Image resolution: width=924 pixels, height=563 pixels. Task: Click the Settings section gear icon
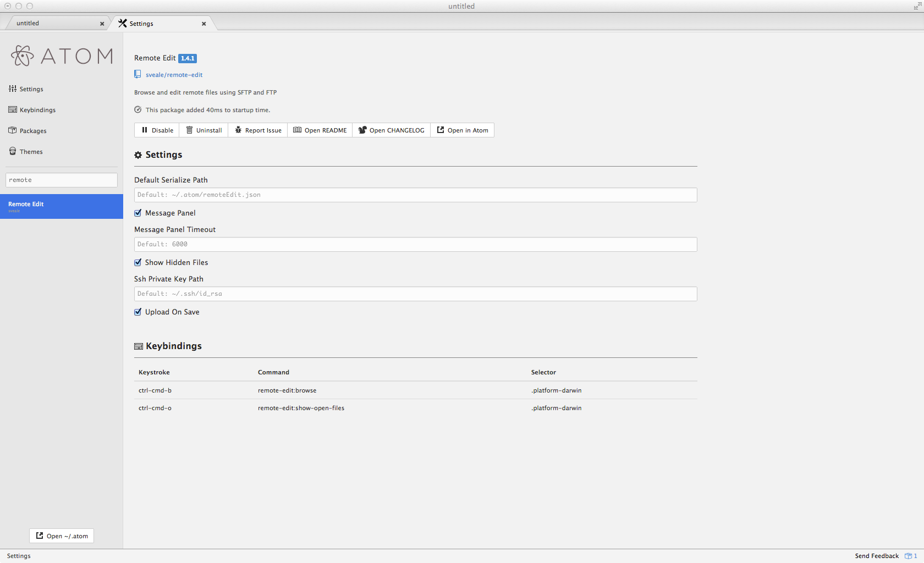pos(138,155)
